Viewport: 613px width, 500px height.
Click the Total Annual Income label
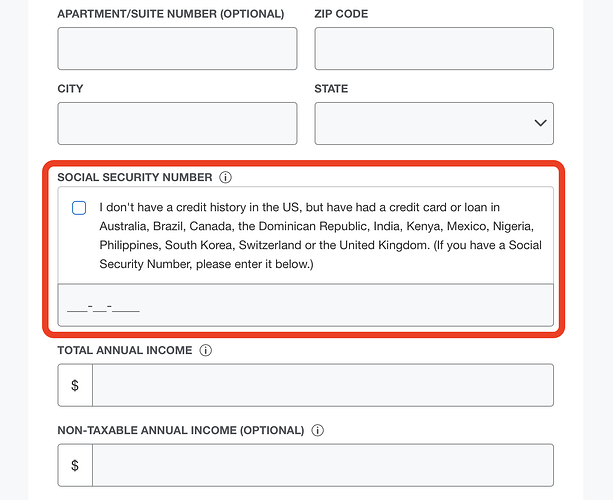(125, 351)
